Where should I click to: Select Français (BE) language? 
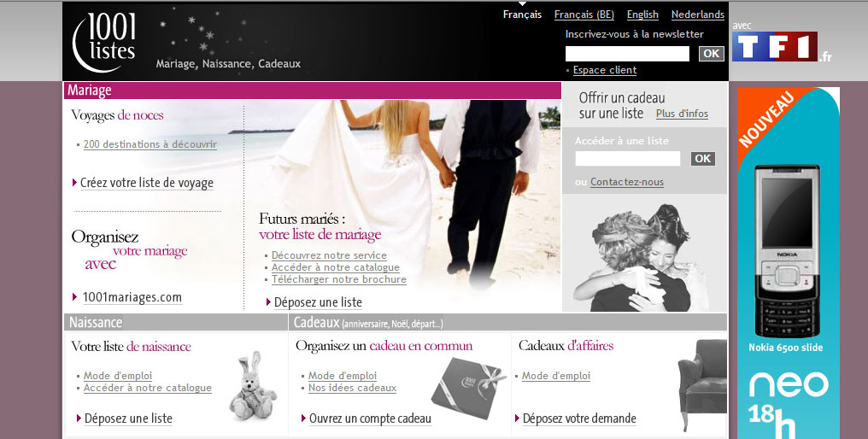pos(584,15)
